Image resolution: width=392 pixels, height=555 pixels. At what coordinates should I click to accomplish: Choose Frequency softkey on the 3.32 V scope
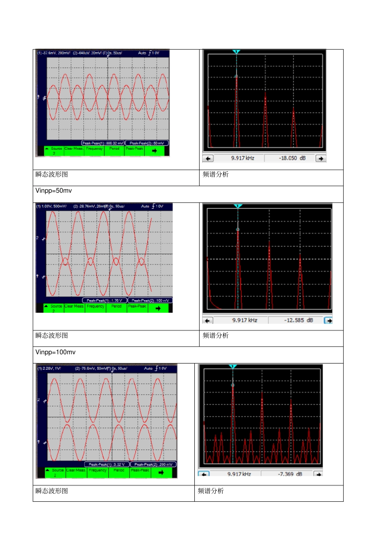[x=98, y=472]
